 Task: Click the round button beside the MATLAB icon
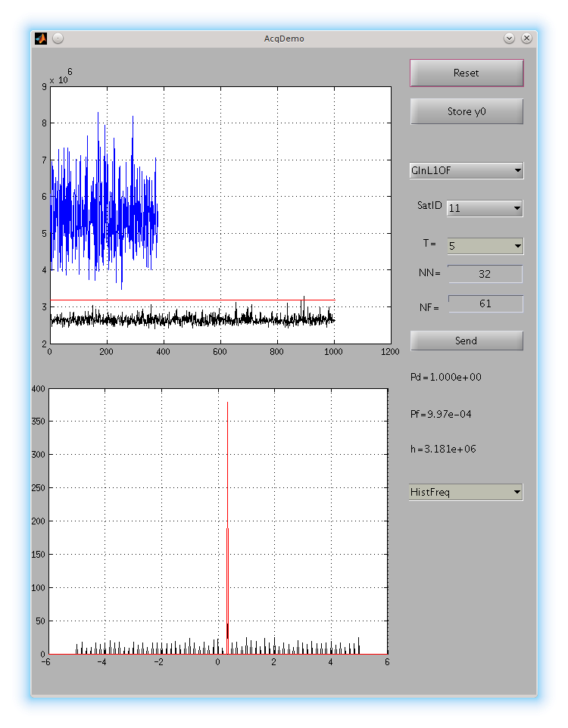tap(58, 38)
